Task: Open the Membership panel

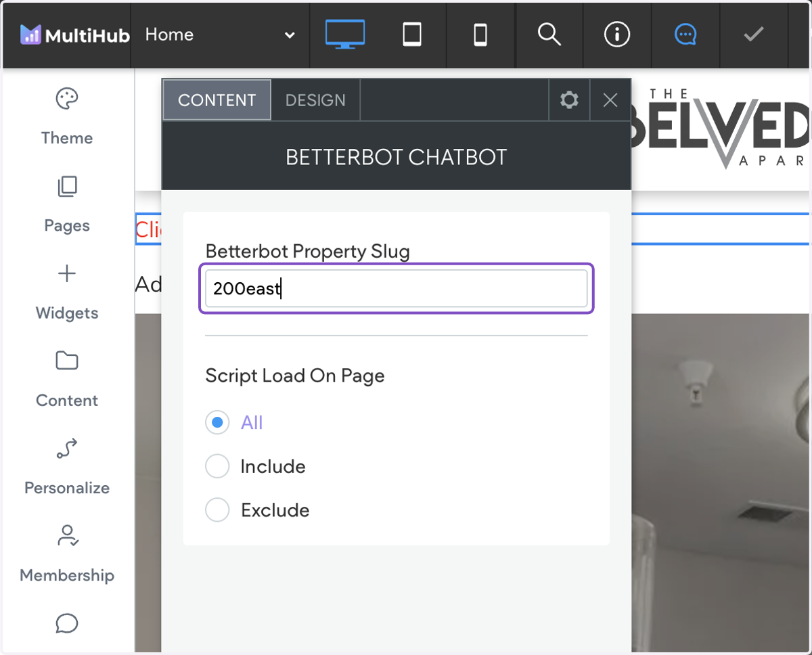Action: (67, 554)
